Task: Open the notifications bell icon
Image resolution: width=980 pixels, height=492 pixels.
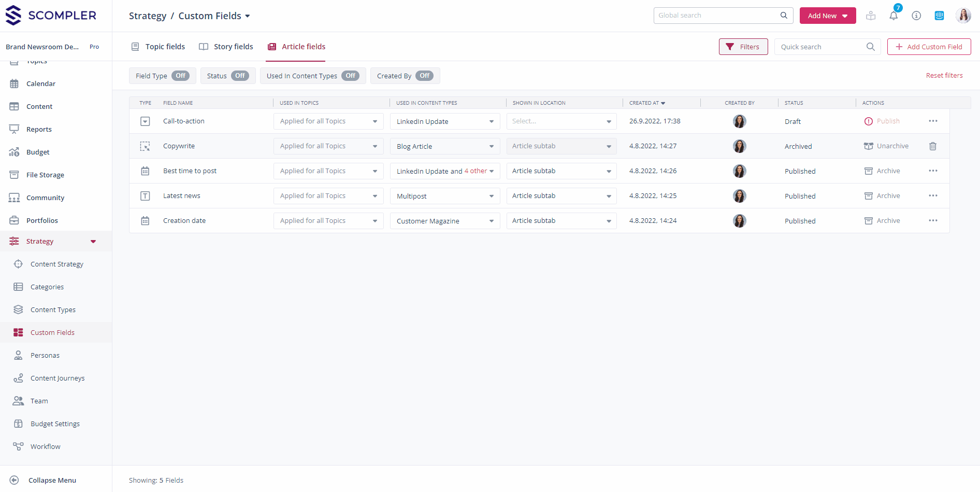Action: (x=893, y=16)
